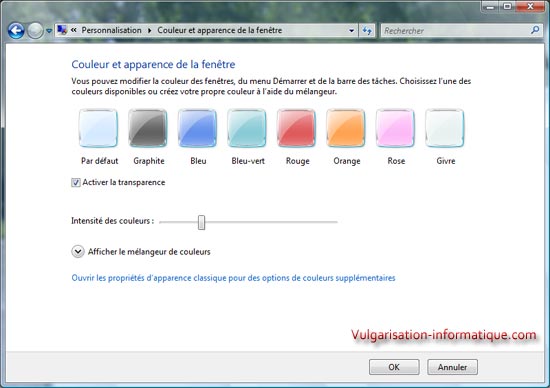Minimize the window
550x388 pixels.
490,6
